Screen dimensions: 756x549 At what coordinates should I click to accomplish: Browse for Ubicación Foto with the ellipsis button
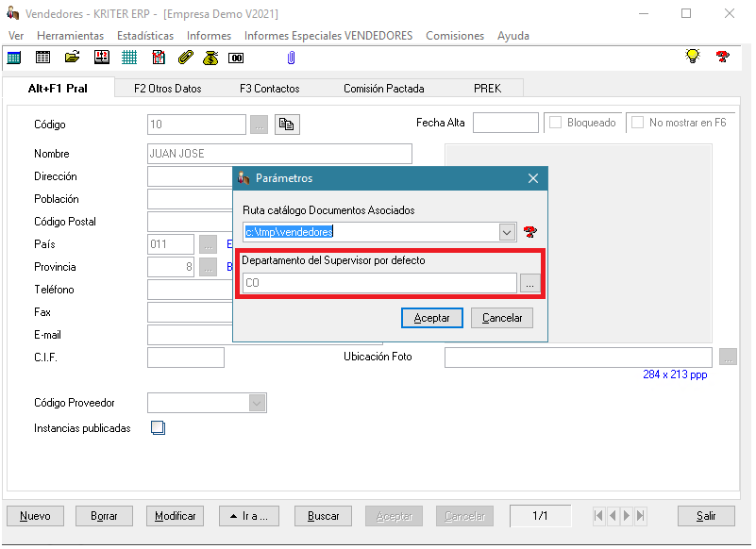tap(728, 357)
